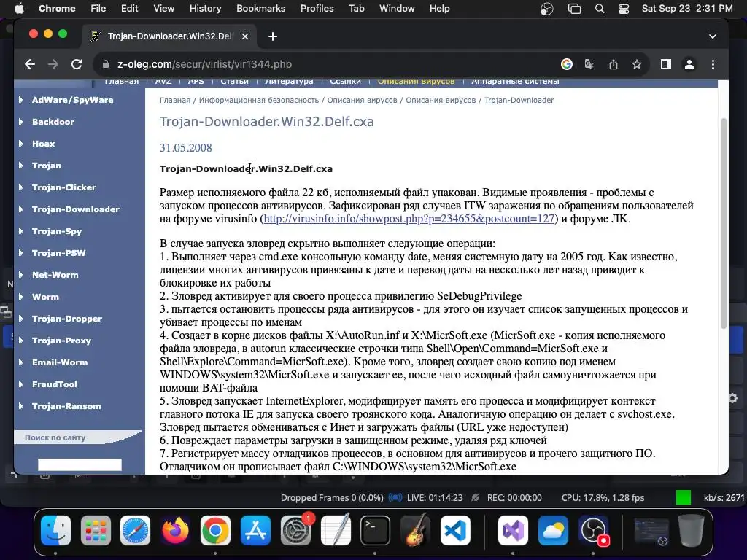Open the Trojan-PSW sidebar link
Screen dimensions: 747x560
coord(58,253)
